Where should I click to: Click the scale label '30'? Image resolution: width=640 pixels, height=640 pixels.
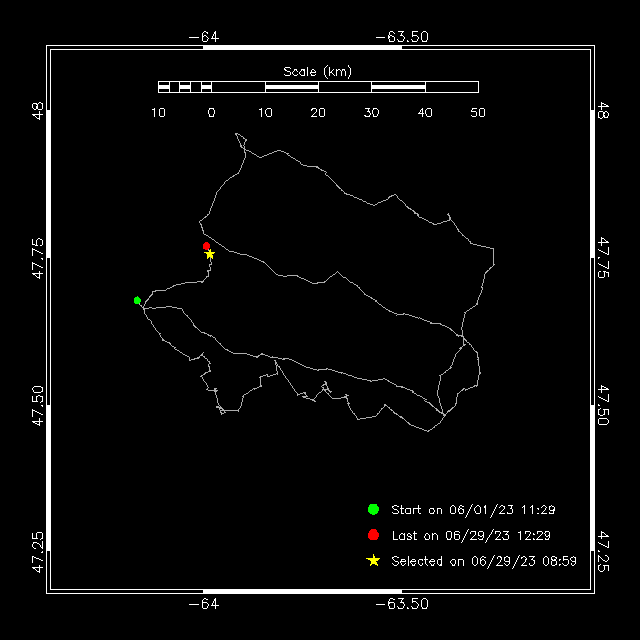(x=371, y=113)
